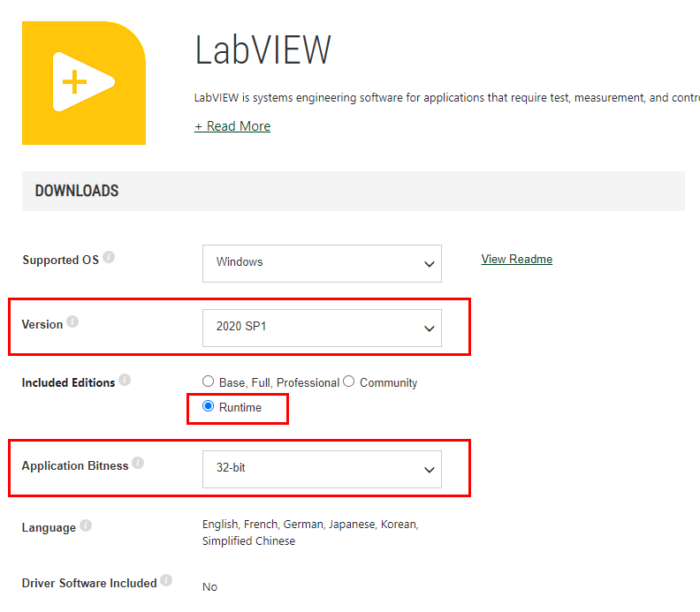Click the LabVIEW page title
Screen dimensions: 700x612
pyautogui.click(x=262, y=51)
